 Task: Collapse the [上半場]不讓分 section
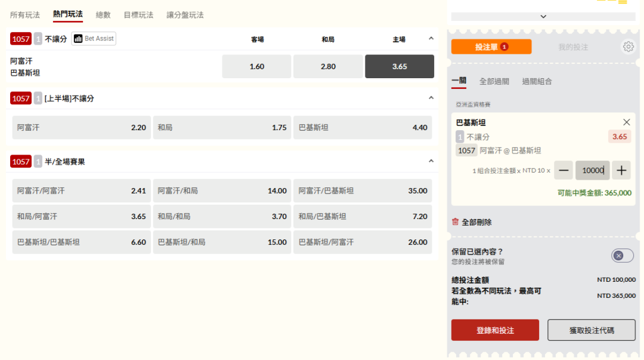(431, 98)
